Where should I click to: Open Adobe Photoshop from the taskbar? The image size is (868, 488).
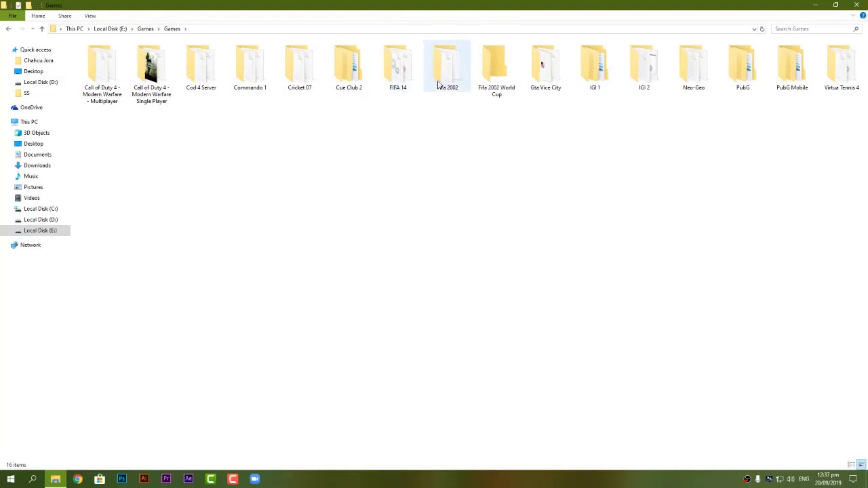pyautogui.click(x=121, y=479)
